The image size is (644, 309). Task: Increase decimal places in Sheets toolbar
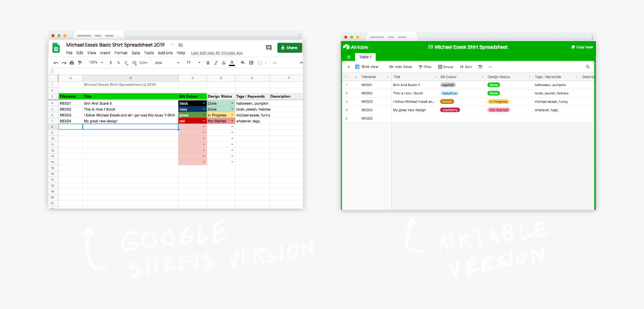[134, 63]
